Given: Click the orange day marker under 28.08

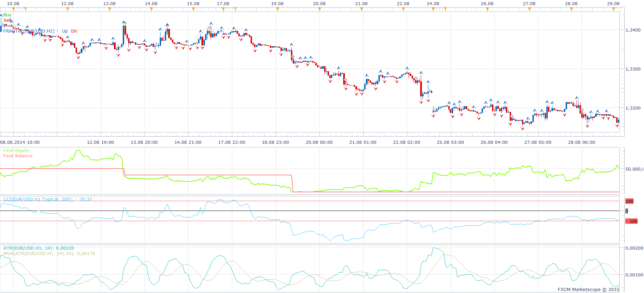Looking at the screenshot, I should 571,9.
